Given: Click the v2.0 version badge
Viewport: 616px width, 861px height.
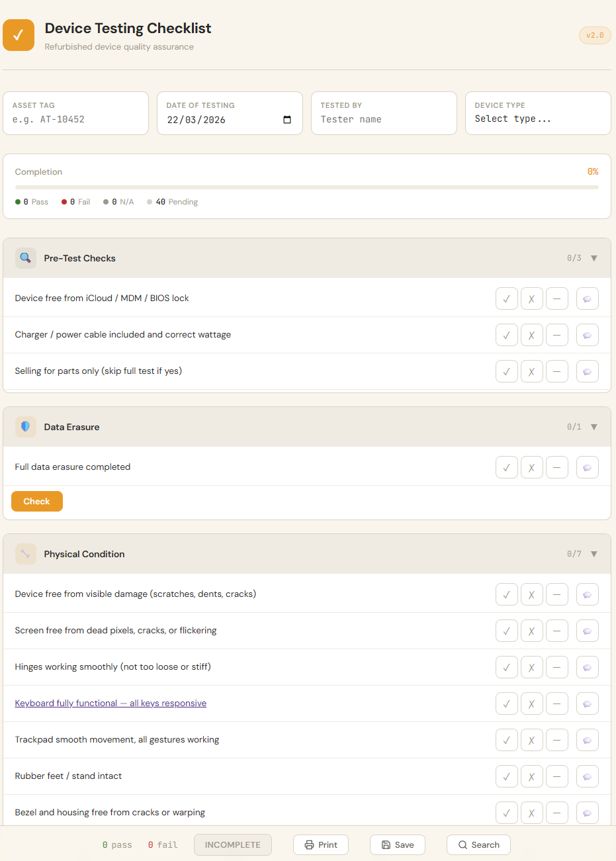Looking at the screenshot, I should pyautogui.click(x=594, y=35).
